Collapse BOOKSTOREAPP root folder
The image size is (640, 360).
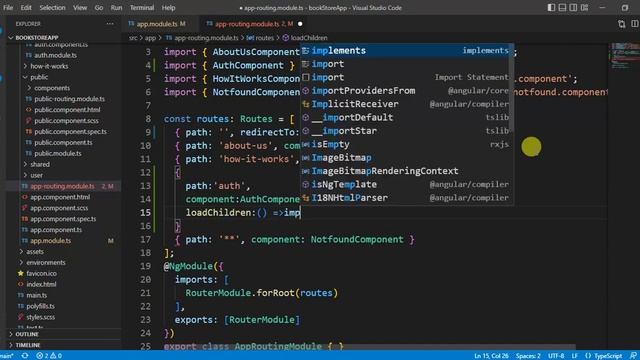37,37
